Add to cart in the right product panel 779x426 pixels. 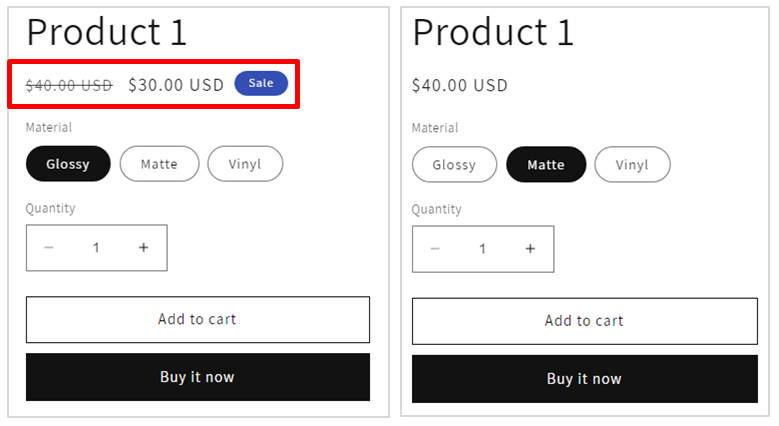(585, 321)
